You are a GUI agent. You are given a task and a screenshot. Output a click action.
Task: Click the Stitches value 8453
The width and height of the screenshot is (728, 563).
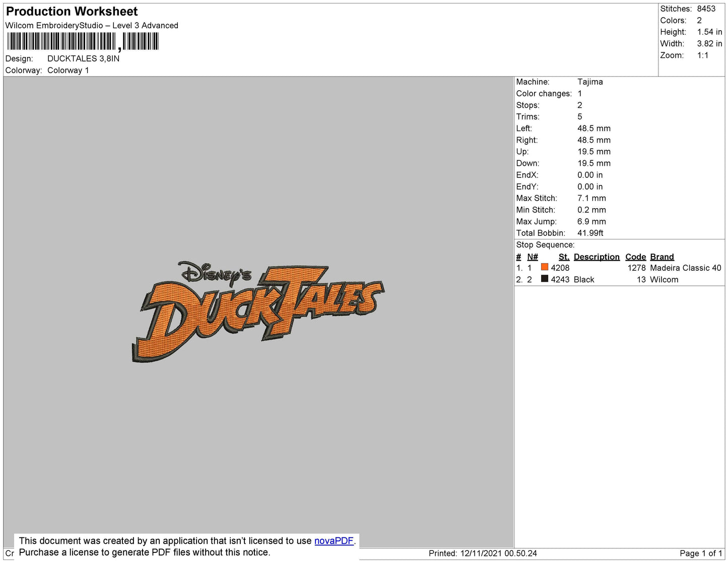tap(706, 9)
